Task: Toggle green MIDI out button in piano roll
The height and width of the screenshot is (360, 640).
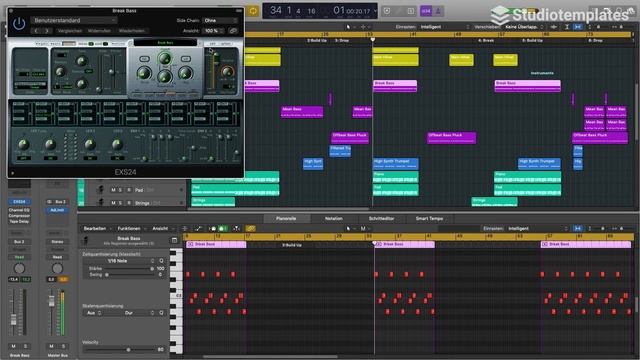Action: [222, 229]
